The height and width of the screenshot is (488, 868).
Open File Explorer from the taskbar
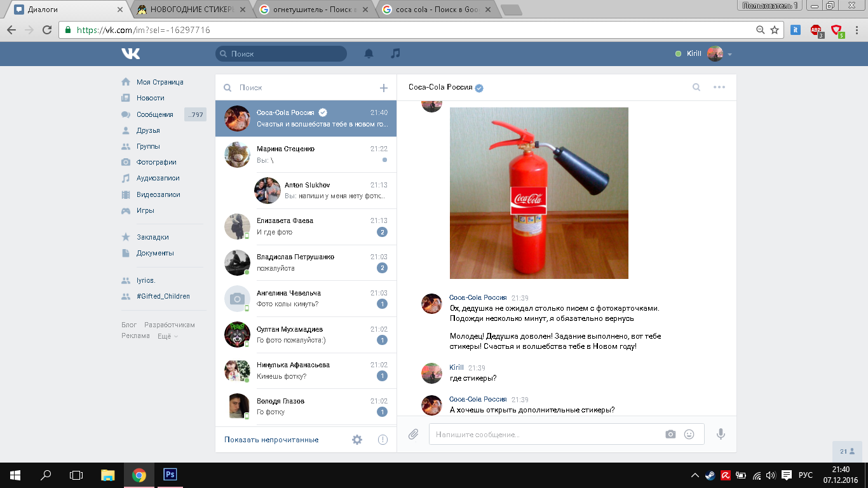point(109,475)
